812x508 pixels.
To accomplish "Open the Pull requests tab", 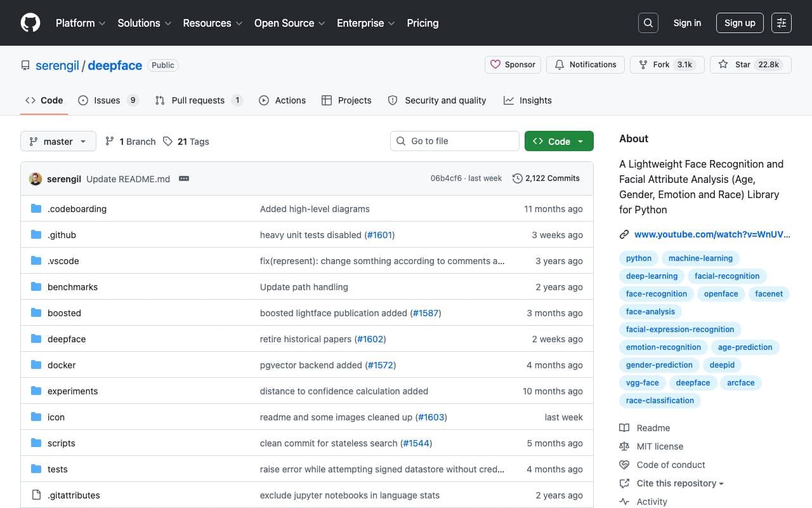I will pyautogui.click(x=199, y=100).
